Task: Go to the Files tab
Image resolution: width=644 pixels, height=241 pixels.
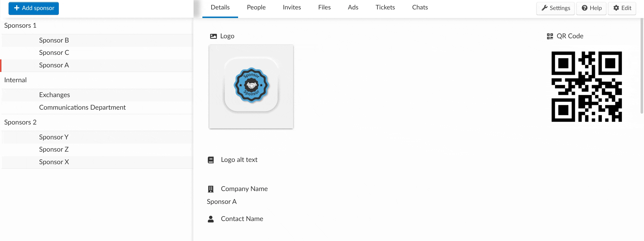Action: 324,7
